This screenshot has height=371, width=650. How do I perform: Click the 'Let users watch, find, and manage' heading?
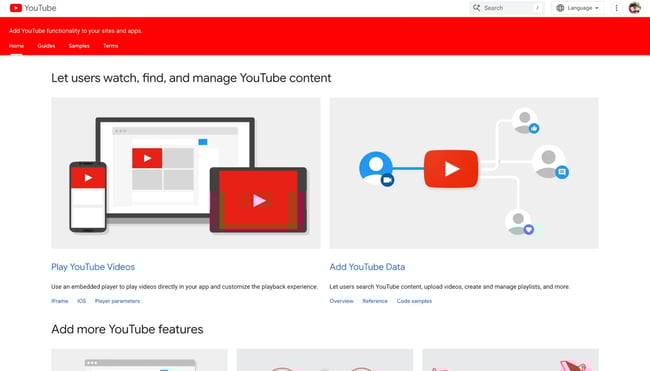click(x=191, y=78)
